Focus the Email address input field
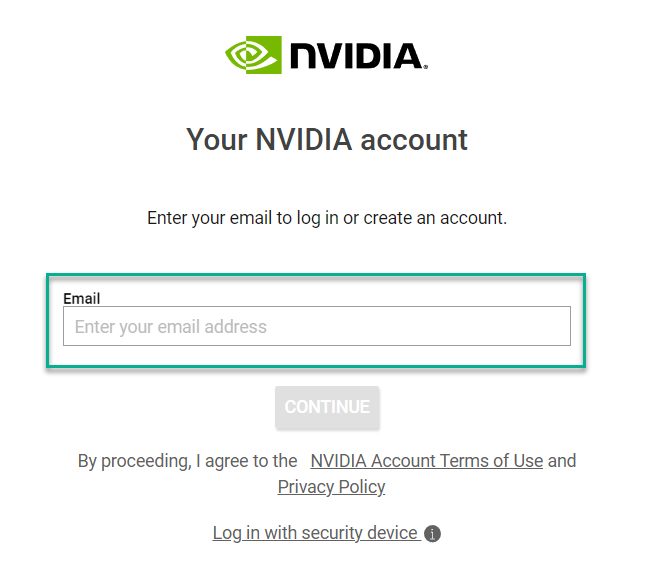Screen dimensions: 668x581 pyautogui.click(x=316, y=327)
